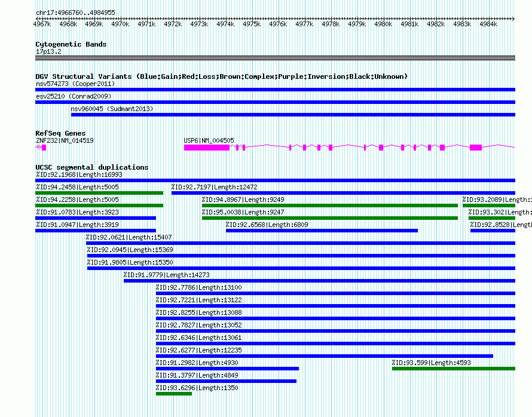
Task: Click the truncated %ID:93.302 duplication label
Action: [500, 212]
